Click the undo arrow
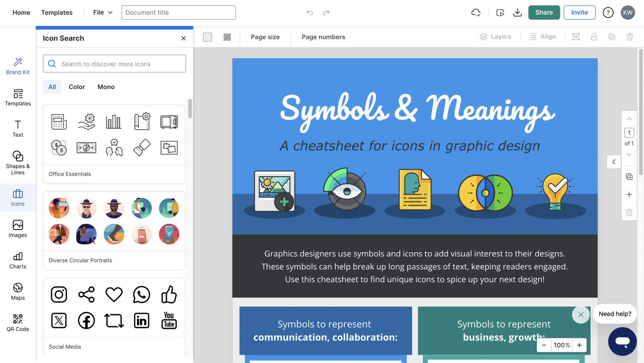Screen dimensions: 644x363 [x=310, y=13]
